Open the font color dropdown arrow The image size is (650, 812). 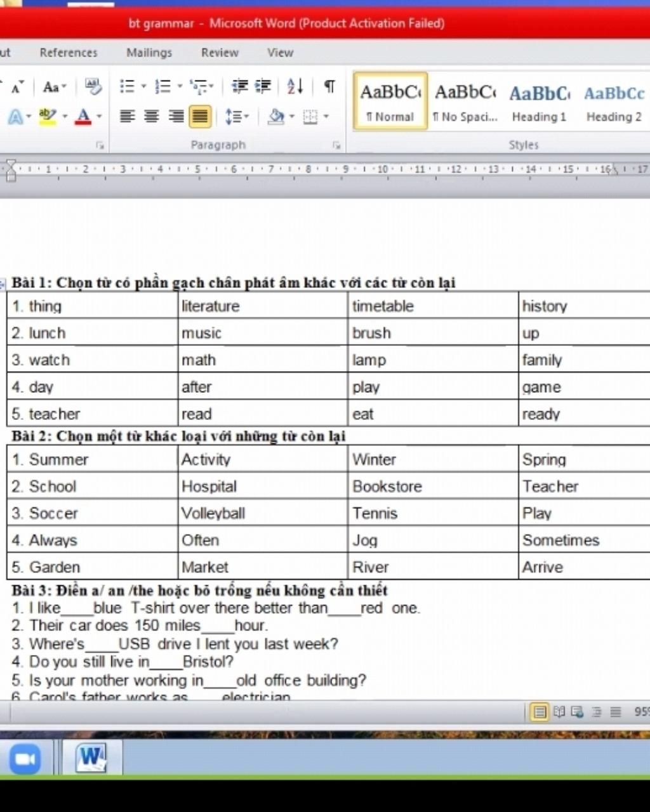coord(99,117)
